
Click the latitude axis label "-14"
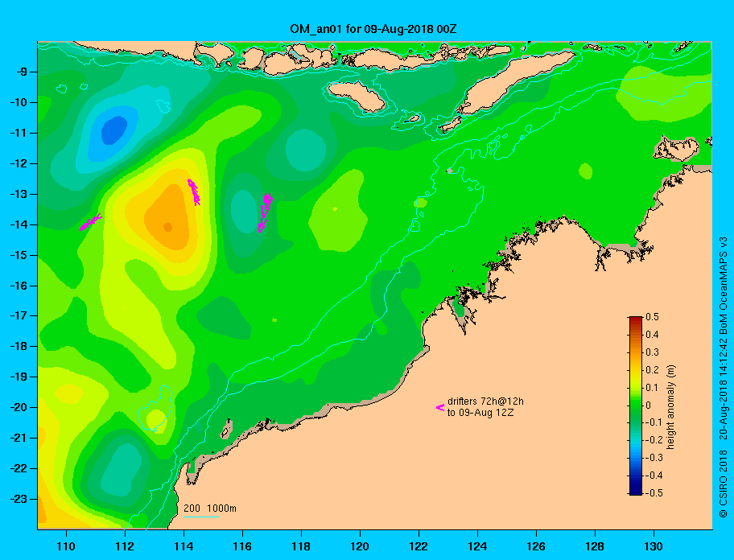(19, 224)
